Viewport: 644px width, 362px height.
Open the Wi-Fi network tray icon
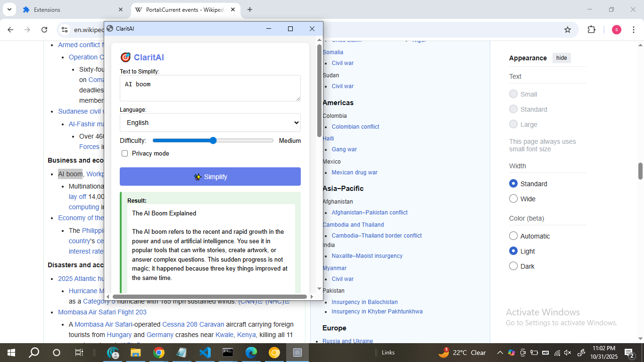tap(557, 353)
